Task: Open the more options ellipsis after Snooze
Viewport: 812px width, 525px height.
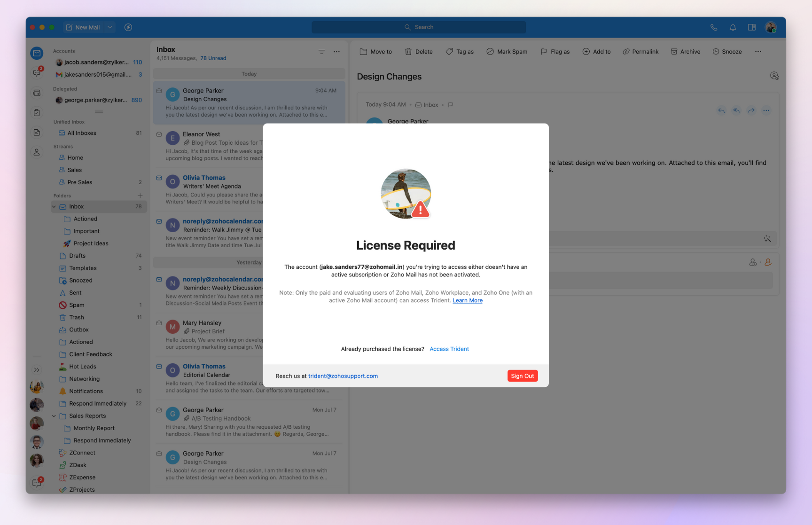Action: [x=758, y=52]
